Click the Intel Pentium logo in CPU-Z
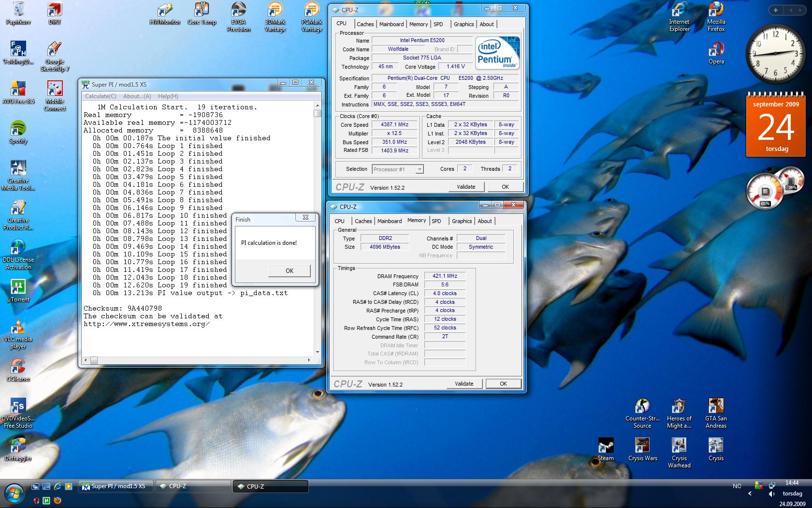This screenshot has width=812, height=508. pyautogui.click(x=497, y=53)
